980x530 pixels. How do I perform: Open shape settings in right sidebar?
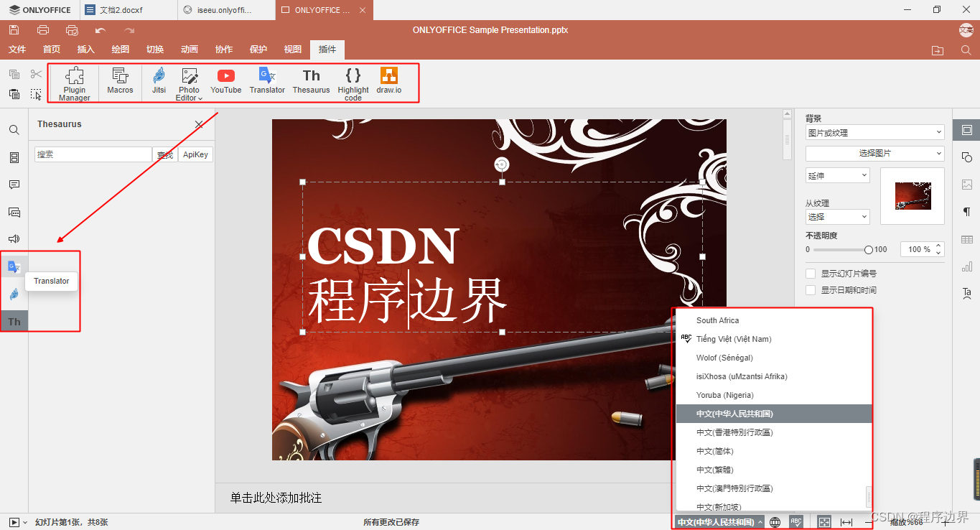[x=966, y=157]
